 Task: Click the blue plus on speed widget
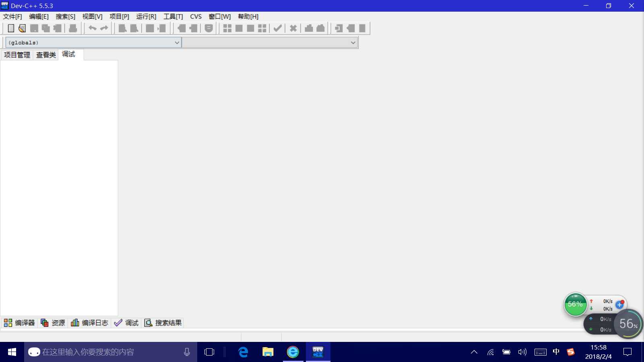[x=619, y=304]
